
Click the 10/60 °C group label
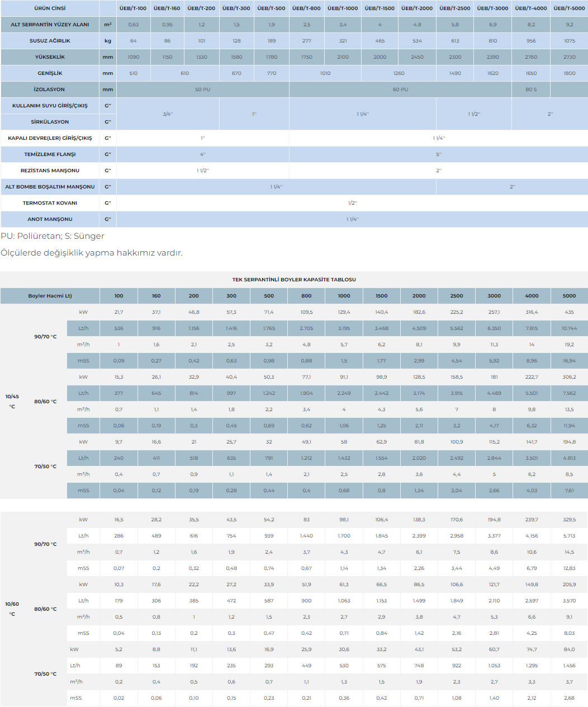(x=12, y=609)
